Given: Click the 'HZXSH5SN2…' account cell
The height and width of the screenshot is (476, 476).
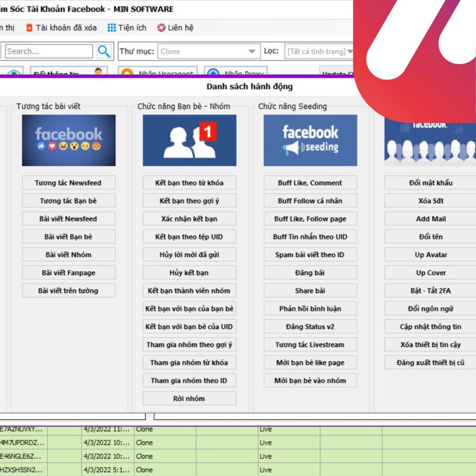Looking at the screenshot, I should tap(23, 470).
